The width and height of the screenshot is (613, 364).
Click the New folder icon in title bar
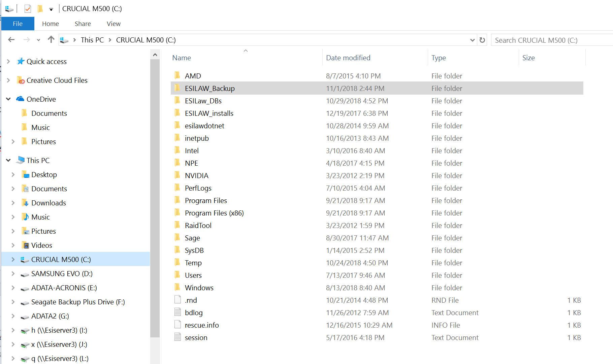[40, 8]
